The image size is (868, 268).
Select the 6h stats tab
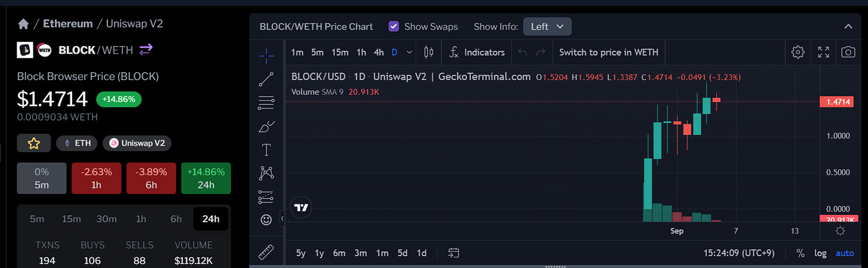tap(176, 219)
